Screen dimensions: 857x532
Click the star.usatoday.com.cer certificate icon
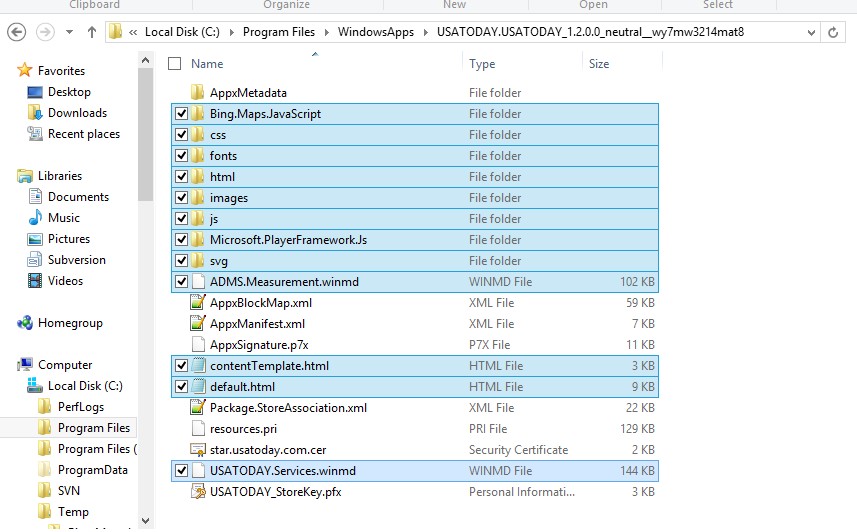point(197,449)
